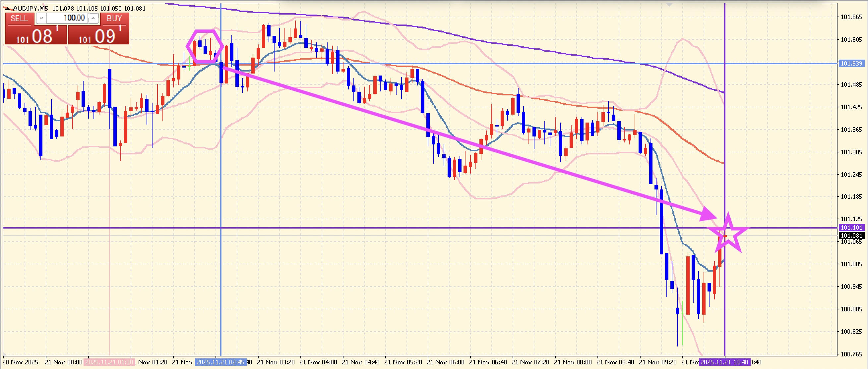
Task: Click the 100.00 volume input field
Action: pyautogui.click(x=67, y=18)
